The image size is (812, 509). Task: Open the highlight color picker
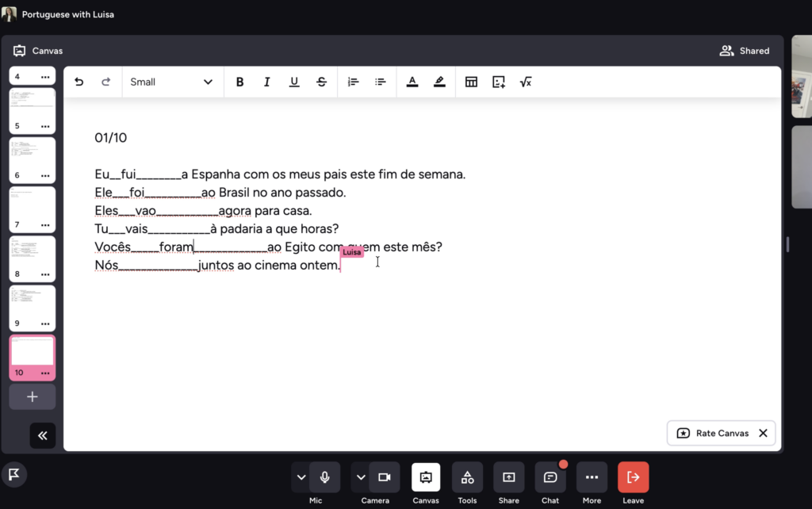coord(439,82)
